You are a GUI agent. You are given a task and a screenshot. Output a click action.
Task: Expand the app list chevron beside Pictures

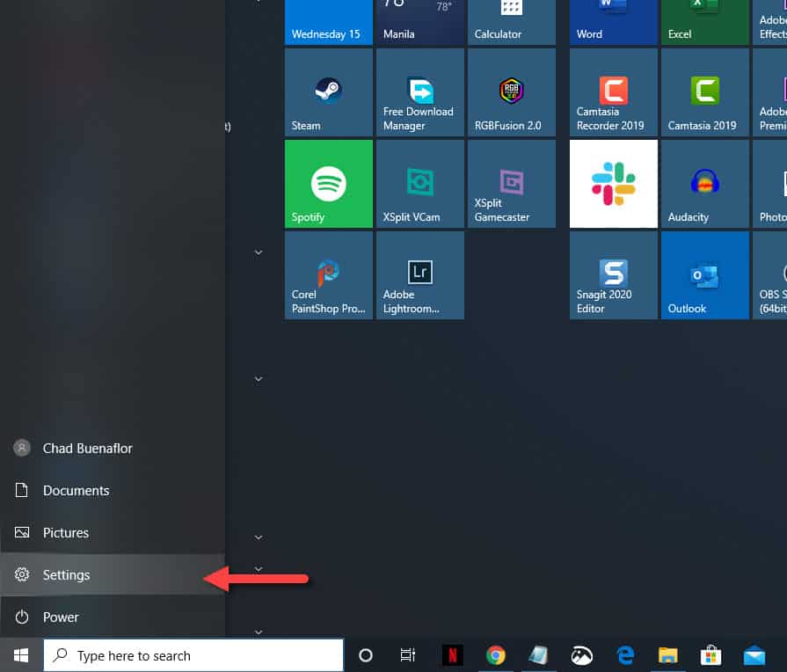coord(259,537)
